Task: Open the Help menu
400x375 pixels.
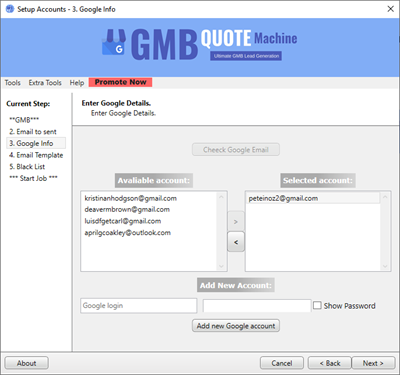Action: pyautogui.click(x=77, y=83)
